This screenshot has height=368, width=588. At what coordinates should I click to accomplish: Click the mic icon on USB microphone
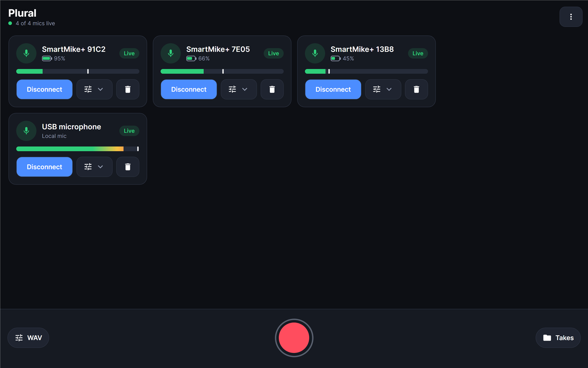[x=26, y=131]
